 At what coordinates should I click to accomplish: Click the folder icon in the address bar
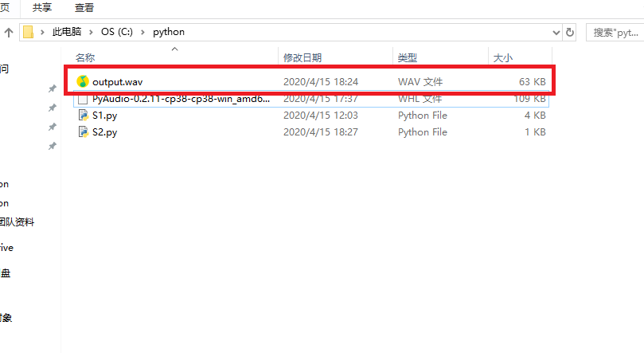click(29, 33)
